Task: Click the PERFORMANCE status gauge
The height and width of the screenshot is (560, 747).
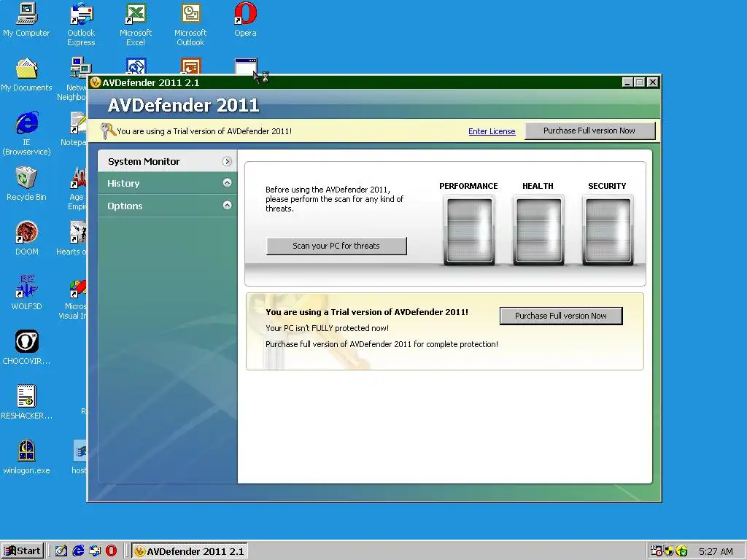Action: point(469,230)
